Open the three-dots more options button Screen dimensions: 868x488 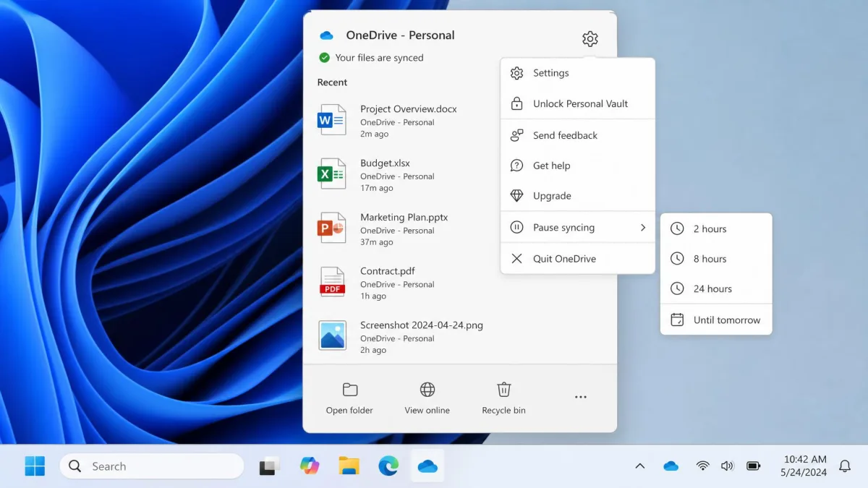580,397
